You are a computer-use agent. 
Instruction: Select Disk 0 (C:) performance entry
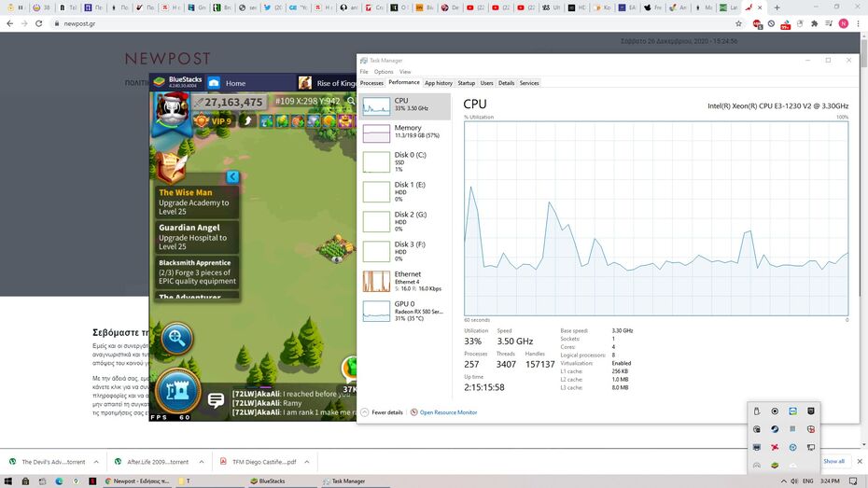point(405,161)
